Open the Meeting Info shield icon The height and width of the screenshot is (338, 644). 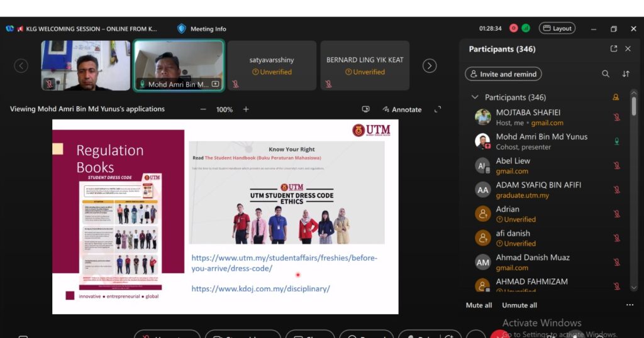point(182,28)
